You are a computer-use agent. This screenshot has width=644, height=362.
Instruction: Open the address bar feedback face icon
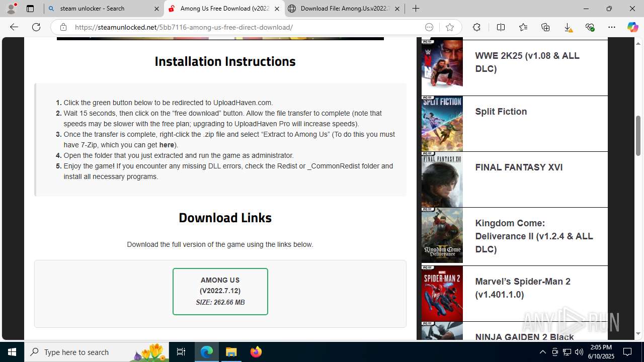429,27
